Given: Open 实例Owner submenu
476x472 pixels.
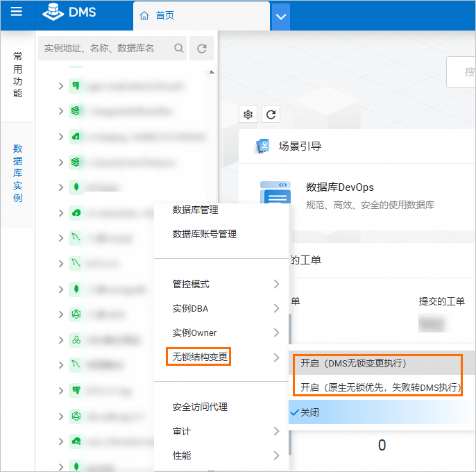Looking at the screenshot, I should 221,333.
